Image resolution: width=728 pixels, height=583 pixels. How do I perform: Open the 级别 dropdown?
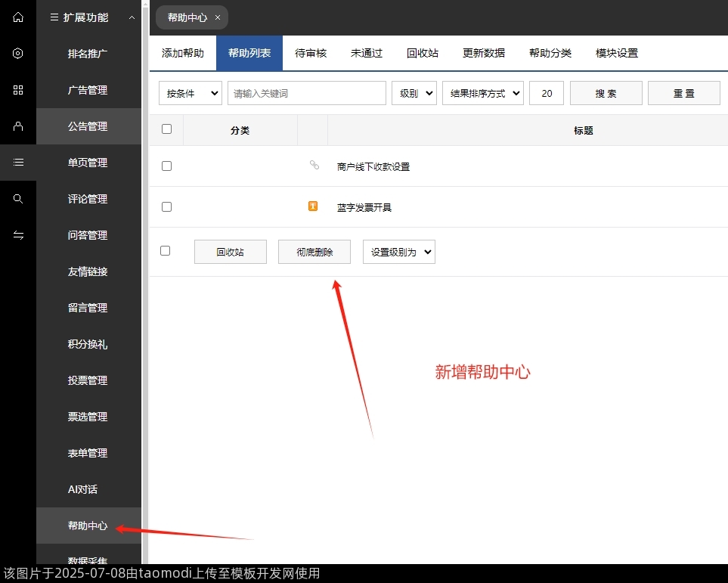click(x=414, y=92)
